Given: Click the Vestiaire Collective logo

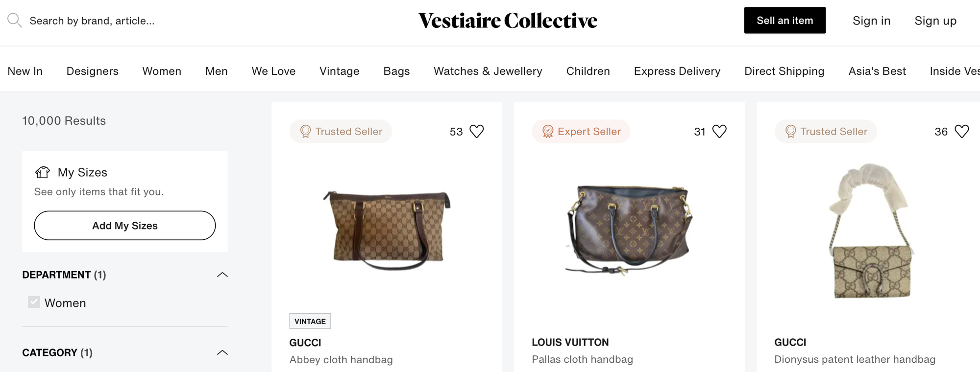Looking at the screenshot, I should pos(507,21).
